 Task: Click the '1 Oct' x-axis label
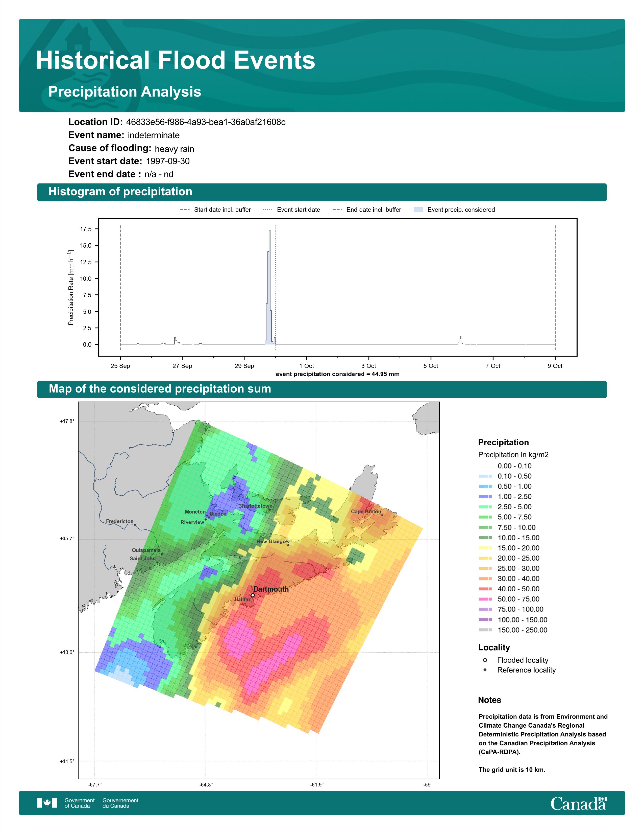[306, 366]
